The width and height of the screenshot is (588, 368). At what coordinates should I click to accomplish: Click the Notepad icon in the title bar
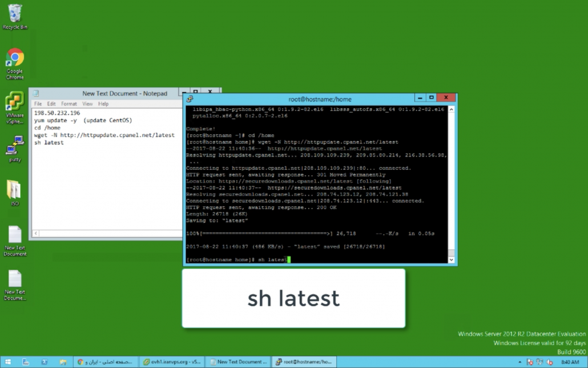click(36, 94)
